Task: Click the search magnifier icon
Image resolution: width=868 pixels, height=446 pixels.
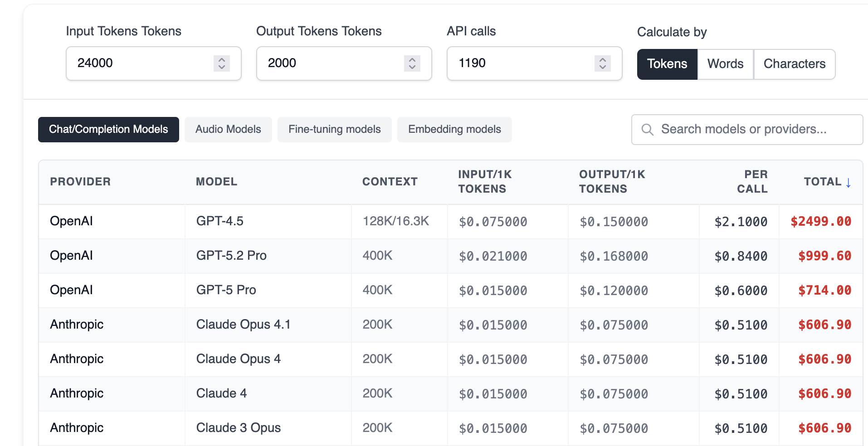Action: click(647, 130)
